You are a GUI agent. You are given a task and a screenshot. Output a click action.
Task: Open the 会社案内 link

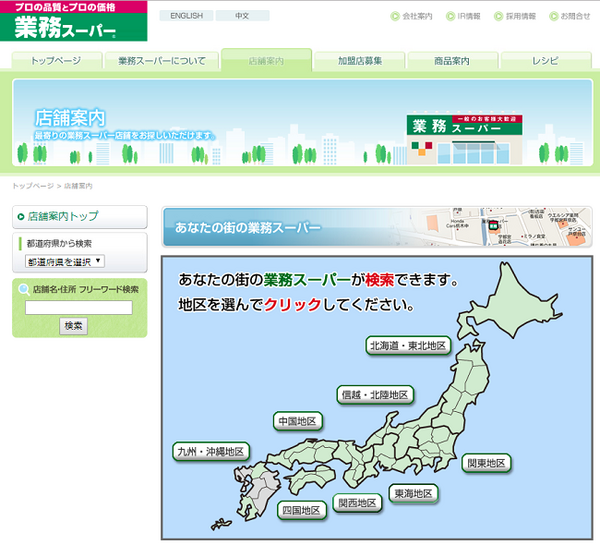coord(411,16)
